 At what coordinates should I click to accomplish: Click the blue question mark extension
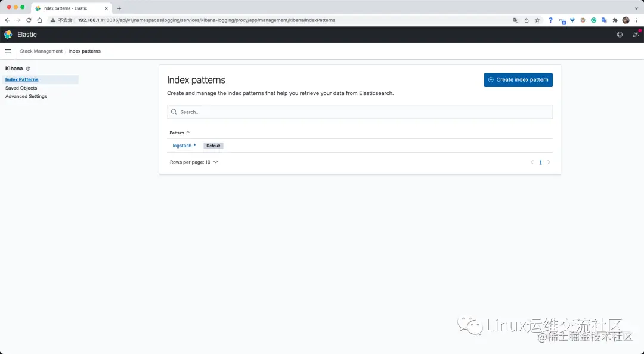(x=550, y=20)
